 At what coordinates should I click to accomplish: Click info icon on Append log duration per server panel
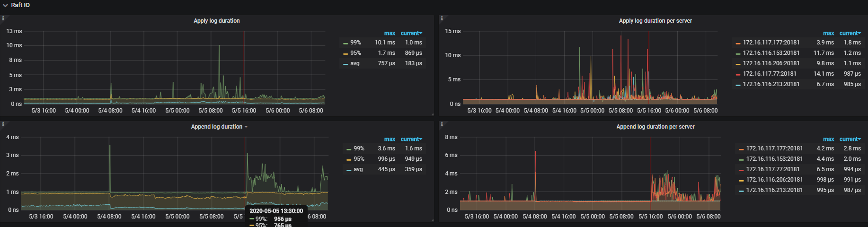pos(442,124)
